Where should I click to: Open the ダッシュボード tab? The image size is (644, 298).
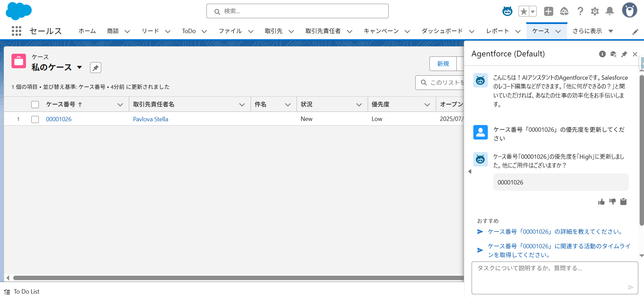(x=442, y=31)
